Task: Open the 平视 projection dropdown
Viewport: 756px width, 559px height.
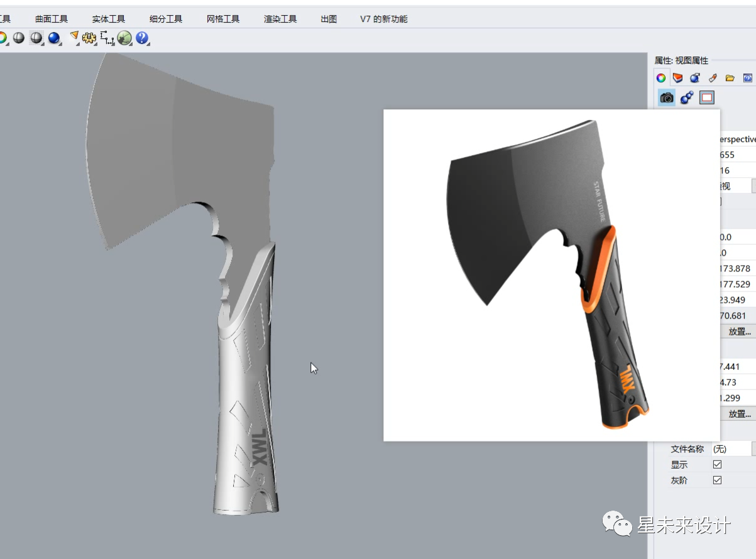Action: (753, 186)
